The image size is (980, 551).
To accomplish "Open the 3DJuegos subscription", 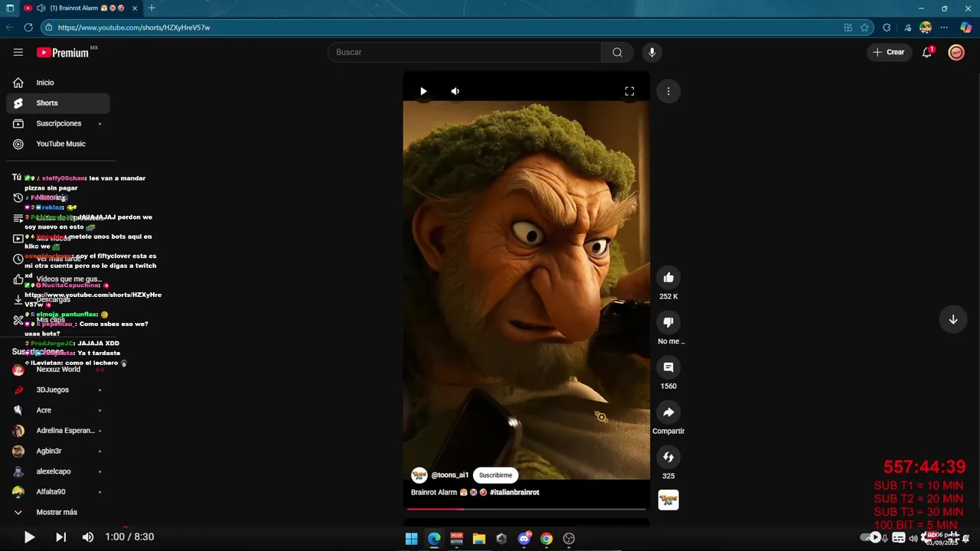I will pyautogui.click(x=58, y=390).
